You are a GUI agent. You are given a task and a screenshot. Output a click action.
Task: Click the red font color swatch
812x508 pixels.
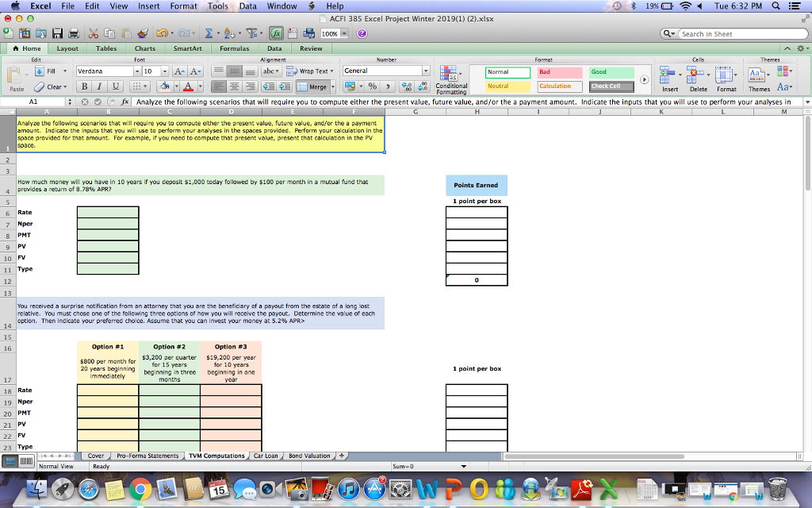188,86
